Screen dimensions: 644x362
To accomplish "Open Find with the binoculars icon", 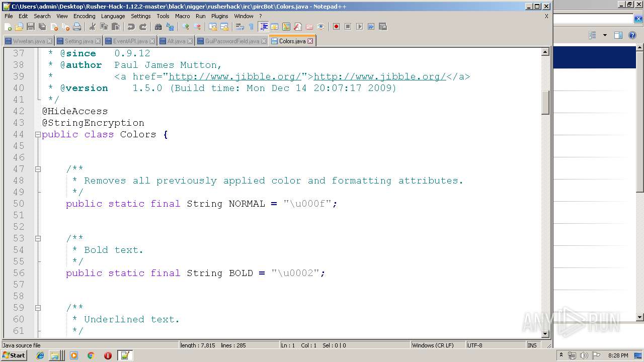I will click(x=158, y=27).
